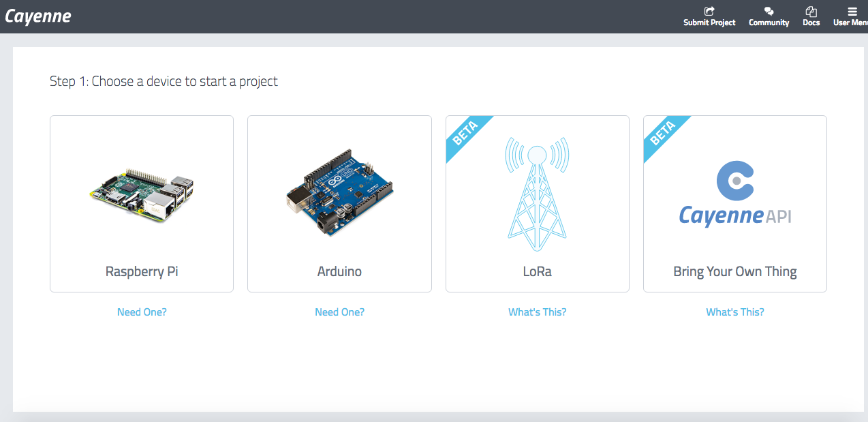
Task: Open "Need One?" link under Raspberry Pi
Action: (142, 312)
